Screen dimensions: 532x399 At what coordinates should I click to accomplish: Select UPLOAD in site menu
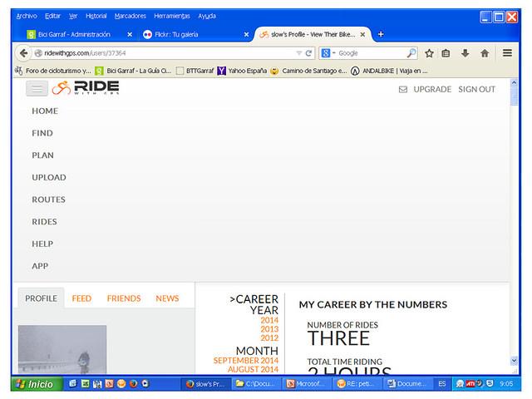[x=49, y=177]
